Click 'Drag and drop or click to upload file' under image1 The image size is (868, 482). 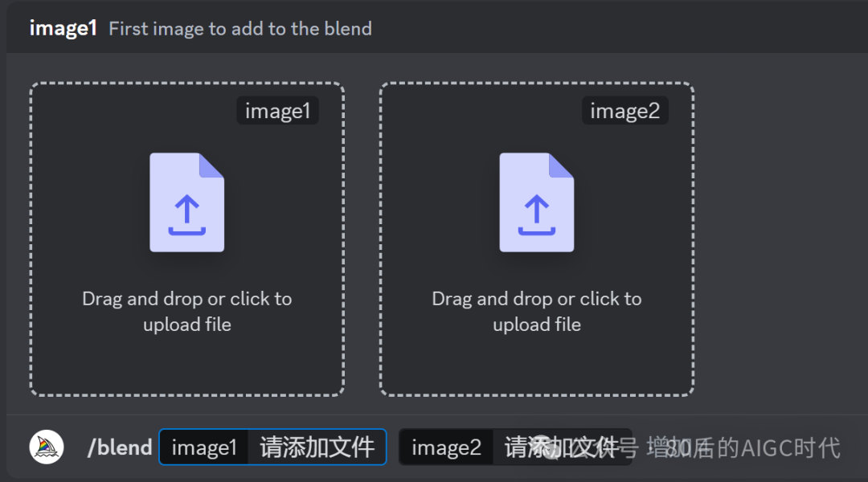coord(187,312)
